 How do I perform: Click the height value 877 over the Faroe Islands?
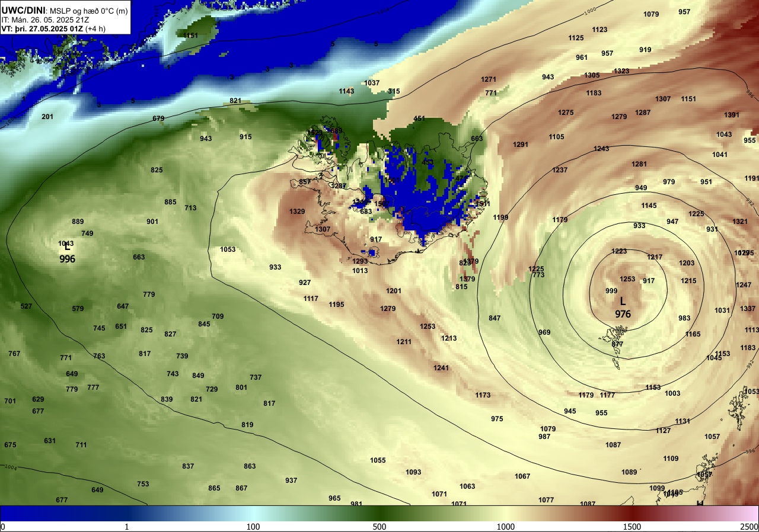(617, 344)
